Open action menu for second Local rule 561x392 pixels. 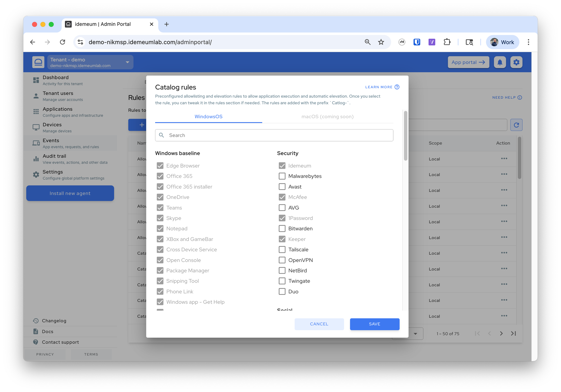504,174
